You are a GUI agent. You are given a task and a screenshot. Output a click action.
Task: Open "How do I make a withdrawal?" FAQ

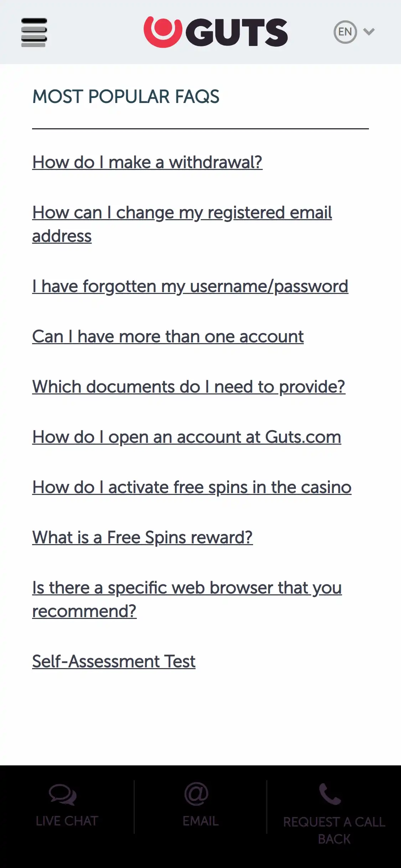click(147, 162)
